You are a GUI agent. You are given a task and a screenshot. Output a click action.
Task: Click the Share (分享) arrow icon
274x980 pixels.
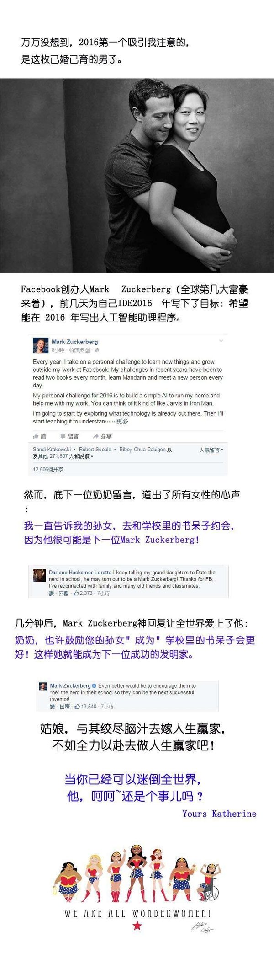click(x=96, y=436)
